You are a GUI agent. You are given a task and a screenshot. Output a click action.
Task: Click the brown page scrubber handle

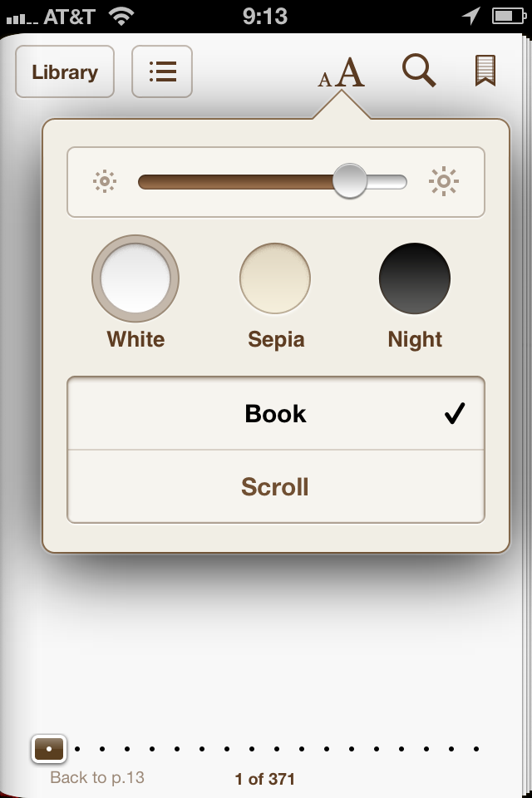coord(49,749)
